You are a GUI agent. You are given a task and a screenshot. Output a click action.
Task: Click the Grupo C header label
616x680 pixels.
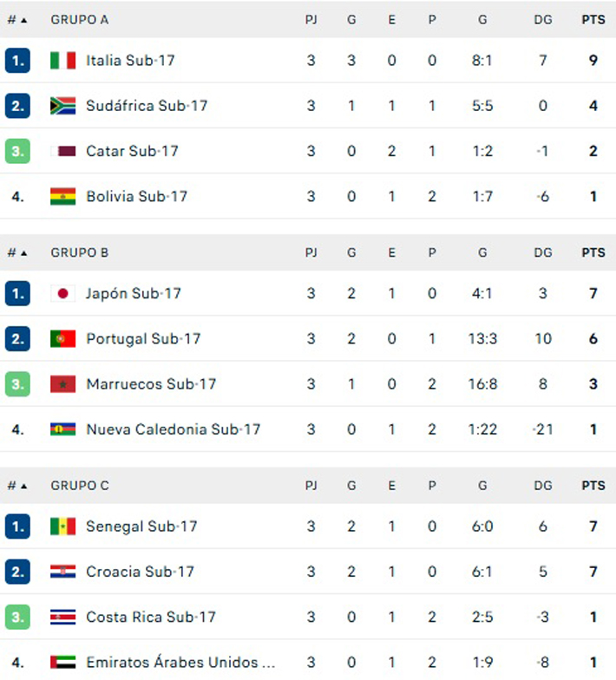[80, 486]
